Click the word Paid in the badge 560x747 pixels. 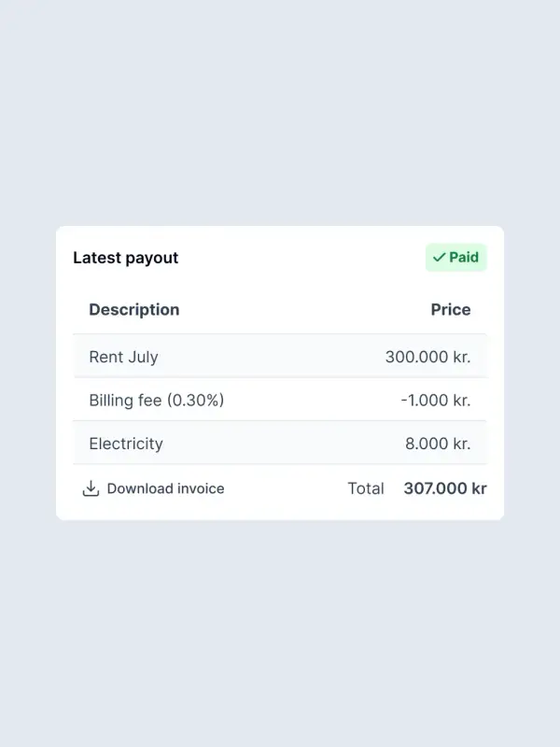click(464, 258)
